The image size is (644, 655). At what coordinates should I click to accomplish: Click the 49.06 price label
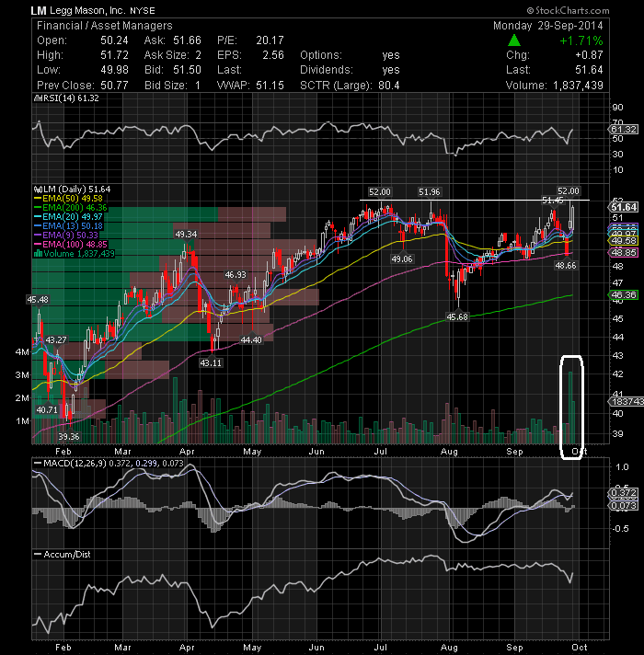[x=402, y=259]
